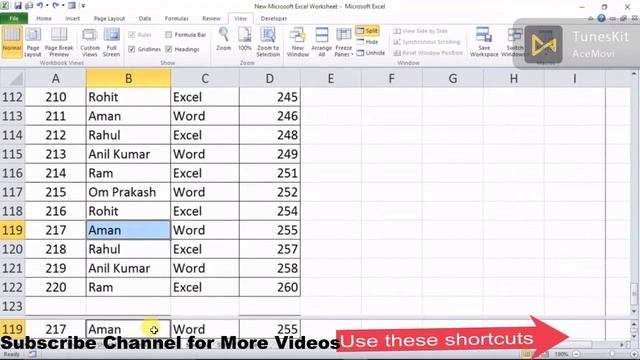Viewport: 640px width, 360px height.
Task: Select cell containing Om Prakash
Action: click(x=128, y=192)
